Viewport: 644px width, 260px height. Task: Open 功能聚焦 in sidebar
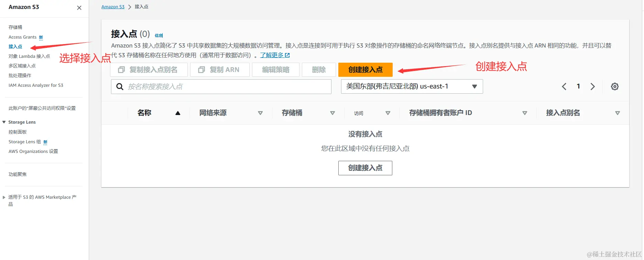[18, 174]
